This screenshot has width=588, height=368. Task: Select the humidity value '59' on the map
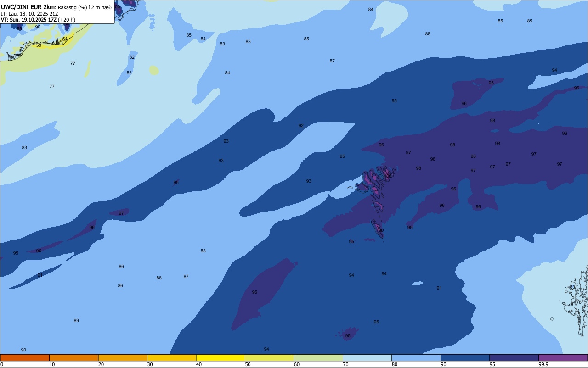(x=39, y=45)
